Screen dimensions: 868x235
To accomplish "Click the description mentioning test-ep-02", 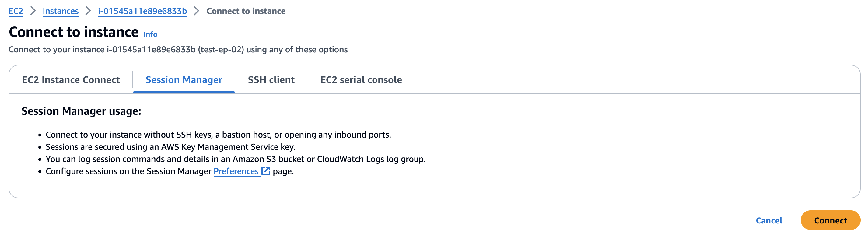I will click(178, 50).
